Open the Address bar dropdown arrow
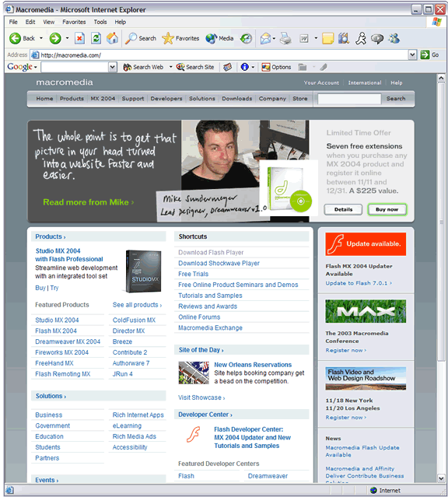 412,55
